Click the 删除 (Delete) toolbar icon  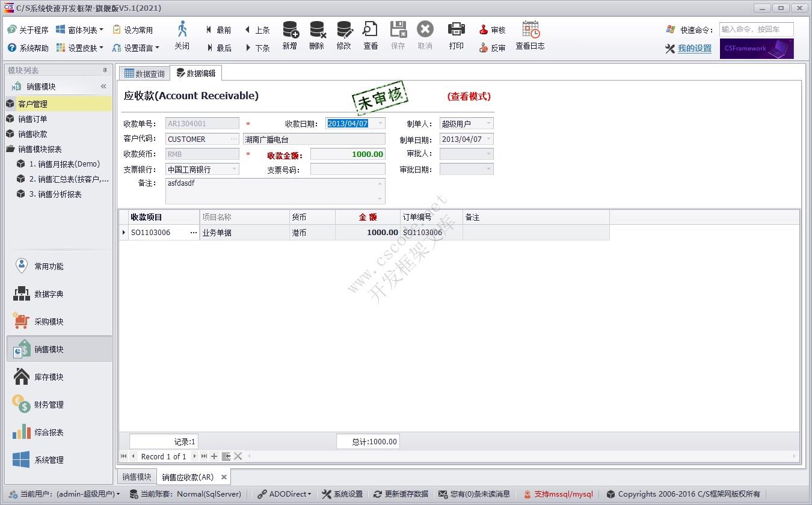coord(317,37)
